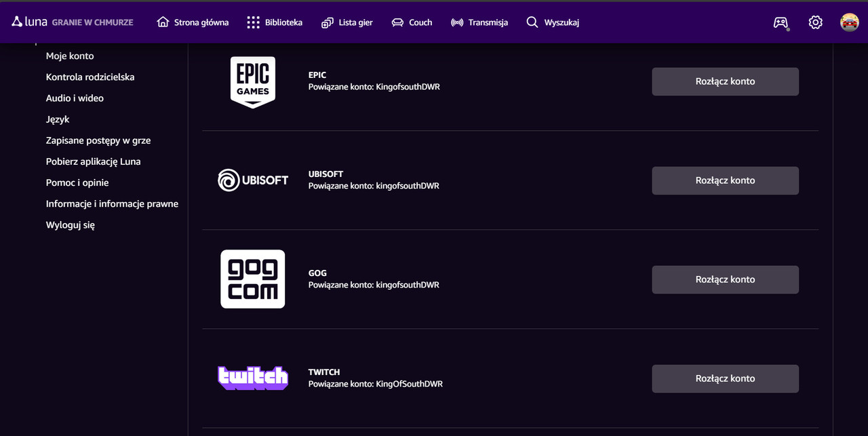Open Informacje i informacje prawne
The width and height of the screenshot is (868, 436).
pos(112,203)
